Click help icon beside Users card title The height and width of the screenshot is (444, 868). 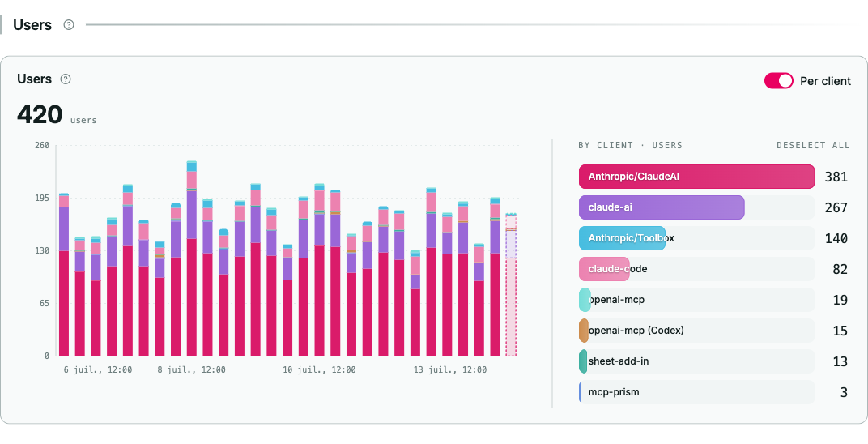66,79
